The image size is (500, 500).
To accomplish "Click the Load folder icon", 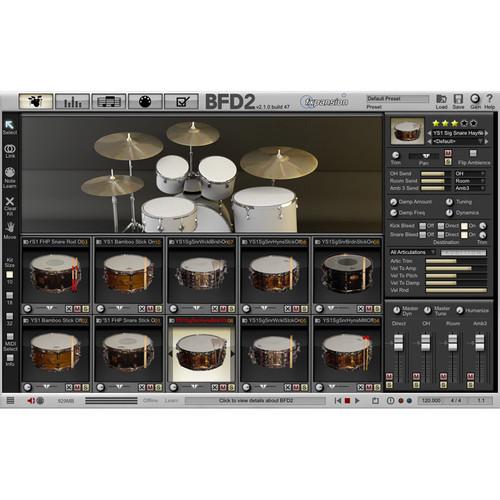I will click(441, 99).
